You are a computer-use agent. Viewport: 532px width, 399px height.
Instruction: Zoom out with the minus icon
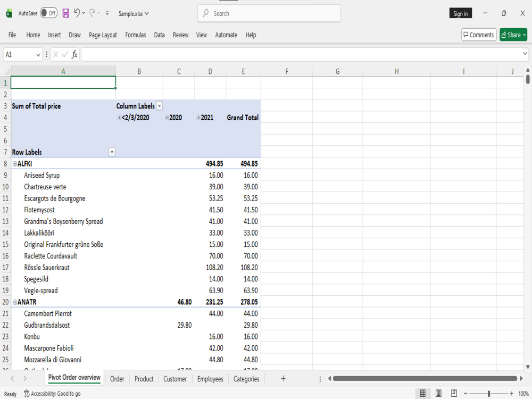(465, 393)
